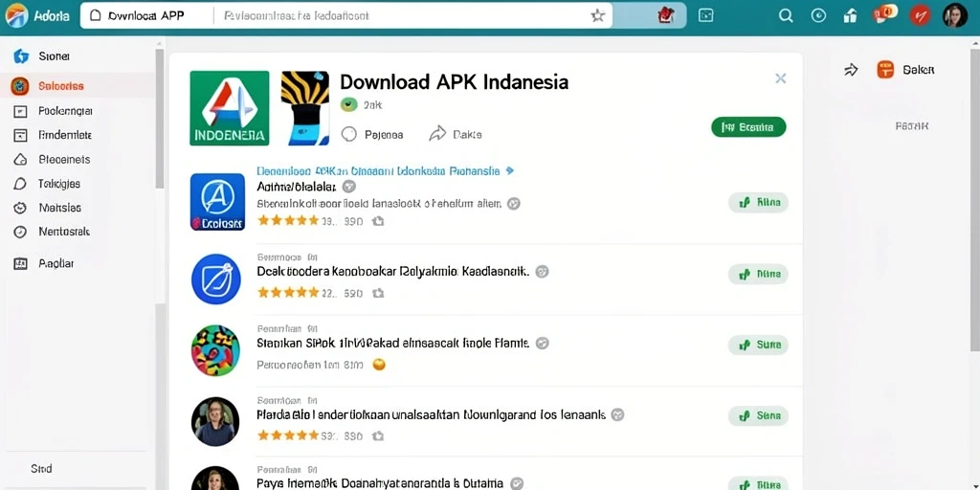
Task: Click the Ritne button in second row
Action: (758, 274)
